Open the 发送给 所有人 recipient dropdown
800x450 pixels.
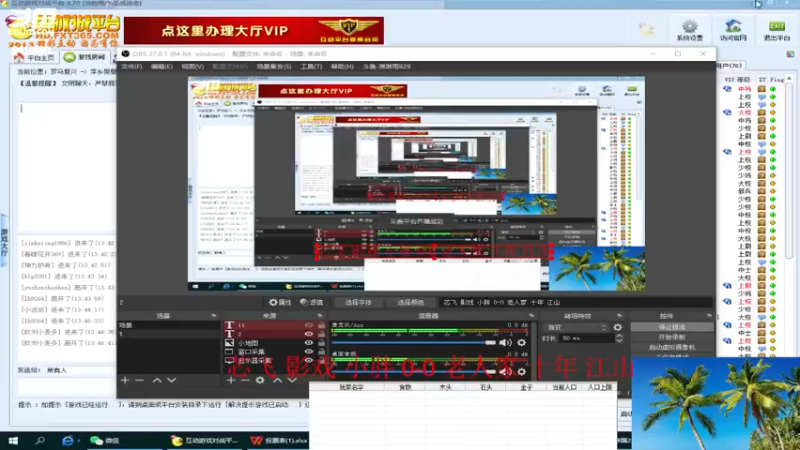coord(82,370)
